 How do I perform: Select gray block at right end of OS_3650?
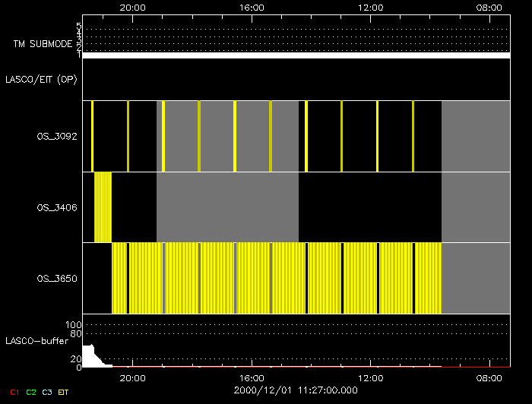[x=475, y=278]
